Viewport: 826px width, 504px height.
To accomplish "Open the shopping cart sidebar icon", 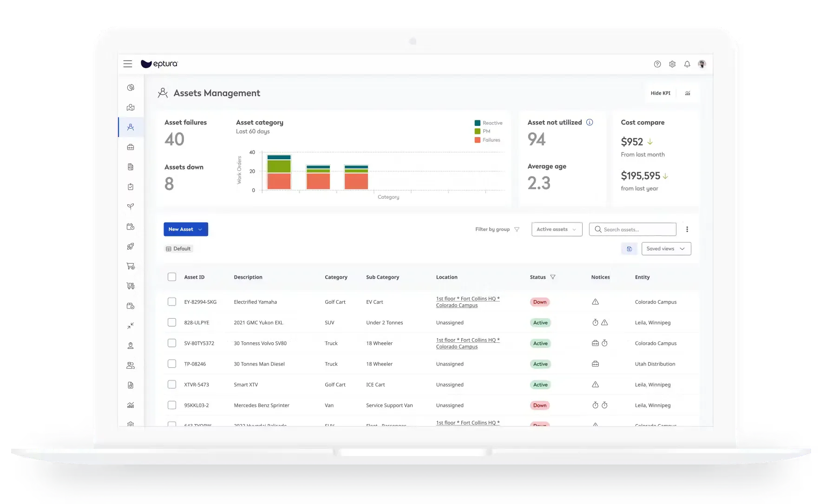I will [x=131, y=266].
